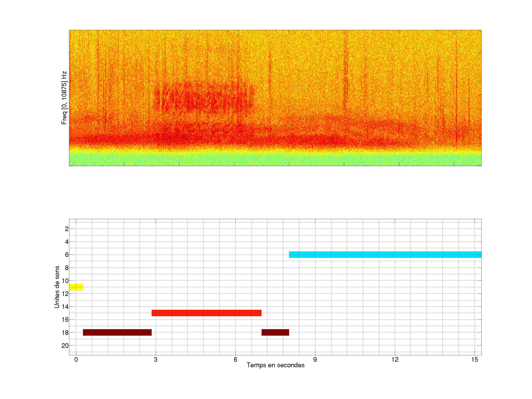The width and height of the screenshot is (532, 399).
Task: Click the x-axis tick label 9
Action: pos(315,359)
